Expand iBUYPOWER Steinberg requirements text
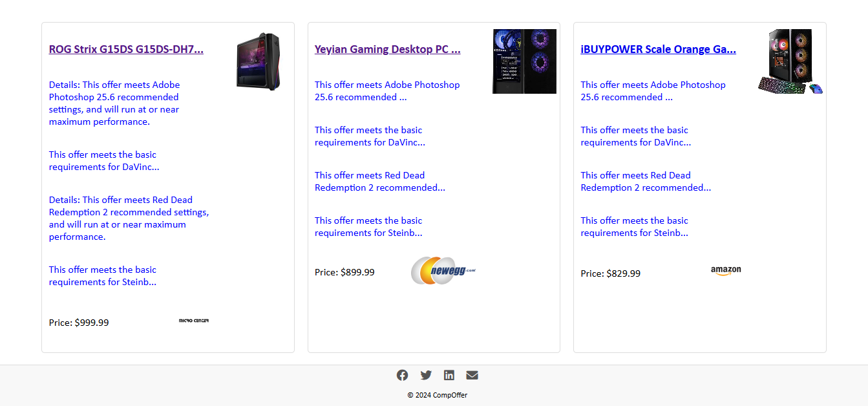This screenshot has width=868, height=406. (635, 226)
